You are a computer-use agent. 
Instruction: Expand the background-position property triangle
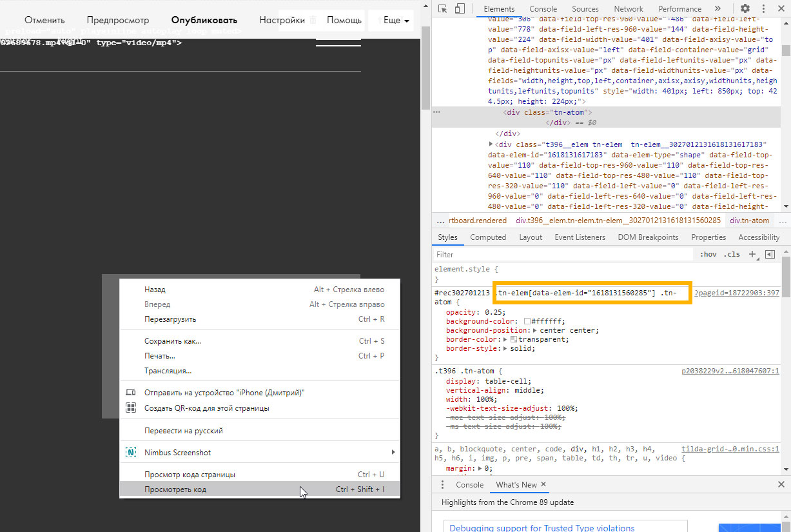[534, 330]
